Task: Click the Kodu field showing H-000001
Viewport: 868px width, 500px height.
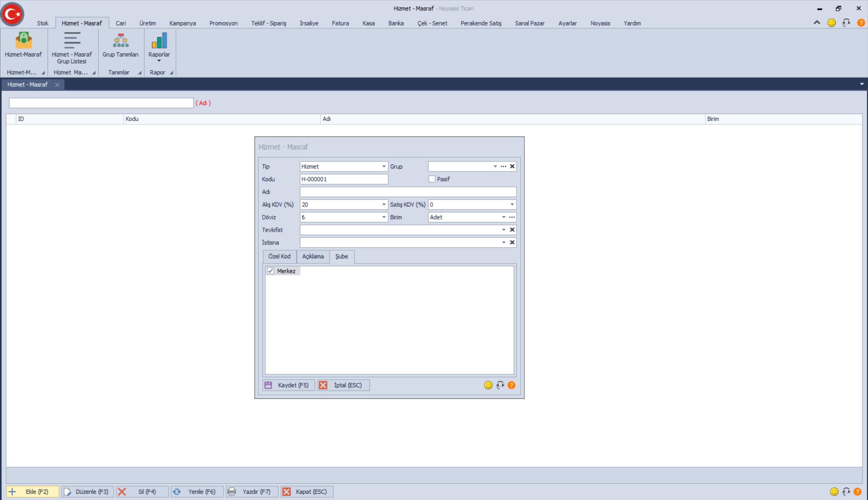Action: pos(344,179)
